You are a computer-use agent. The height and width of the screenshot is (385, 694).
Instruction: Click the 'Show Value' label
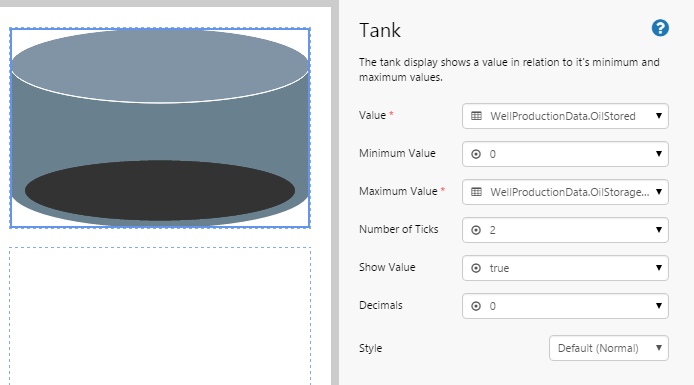coord(387,267)
